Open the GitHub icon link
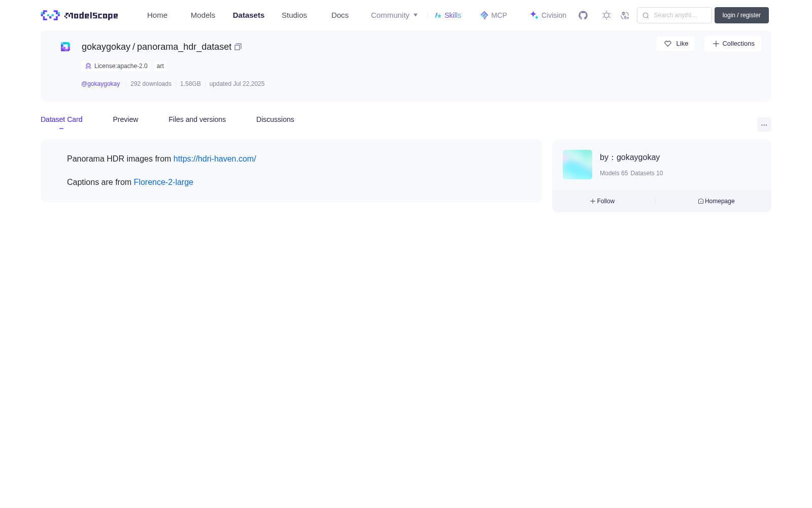 (x=583, y=15)
